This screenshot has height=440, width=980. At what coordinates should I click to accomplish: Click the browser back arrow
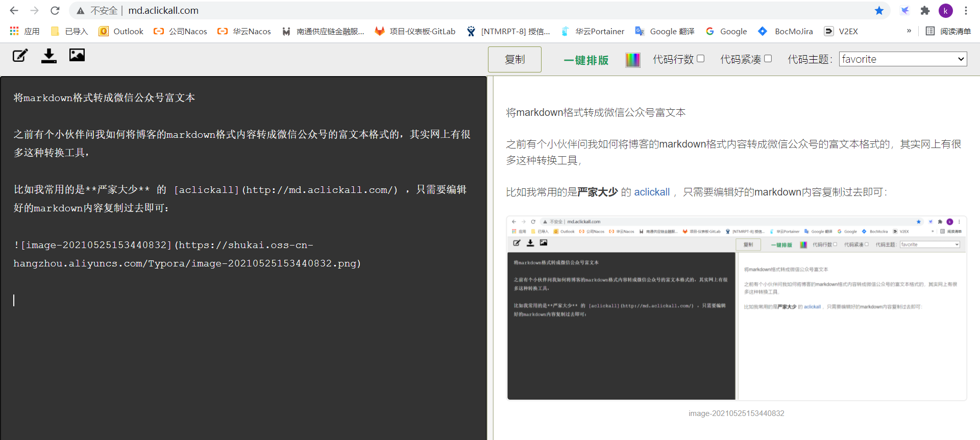coord(14,10)
